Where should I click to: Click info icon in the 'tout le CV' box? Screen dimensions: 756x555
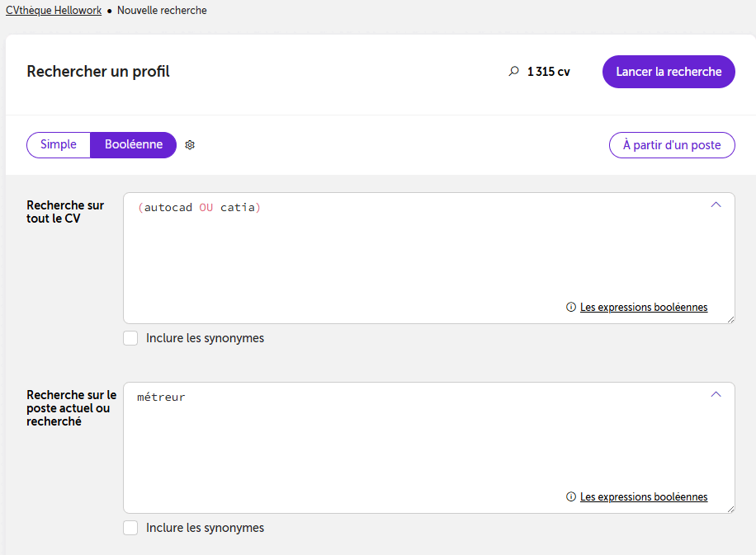pos(571,307)
